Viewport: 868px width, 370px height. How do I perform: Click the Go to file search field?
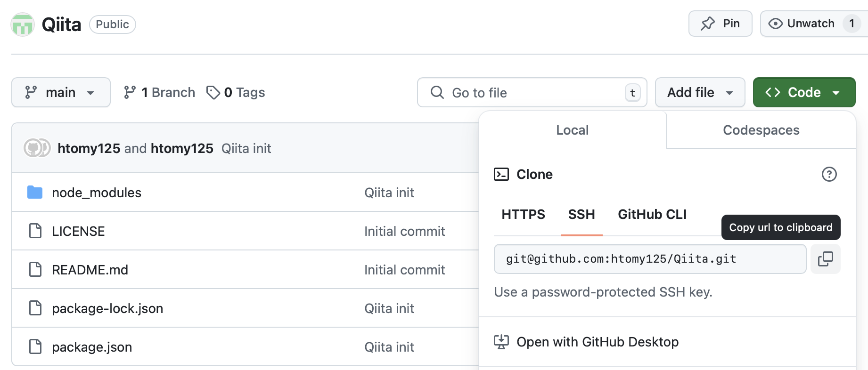(532, 92)
